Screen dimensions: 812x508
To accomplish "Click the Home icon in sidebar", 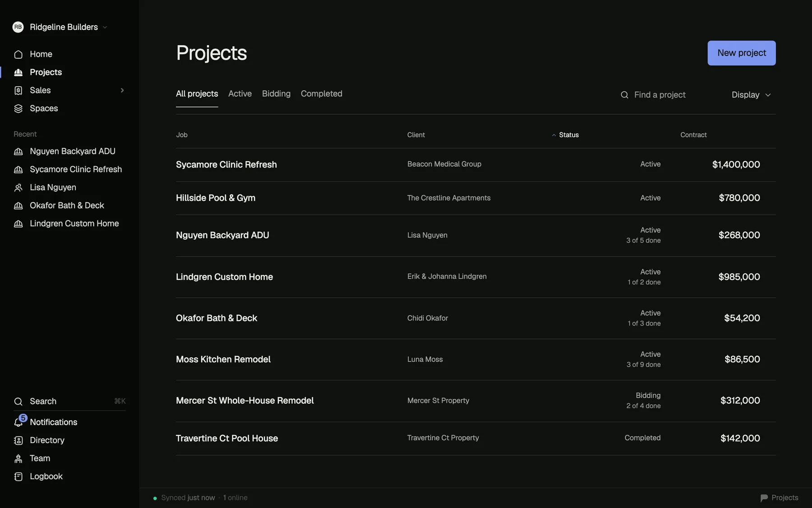I will [x=18, y=54].
